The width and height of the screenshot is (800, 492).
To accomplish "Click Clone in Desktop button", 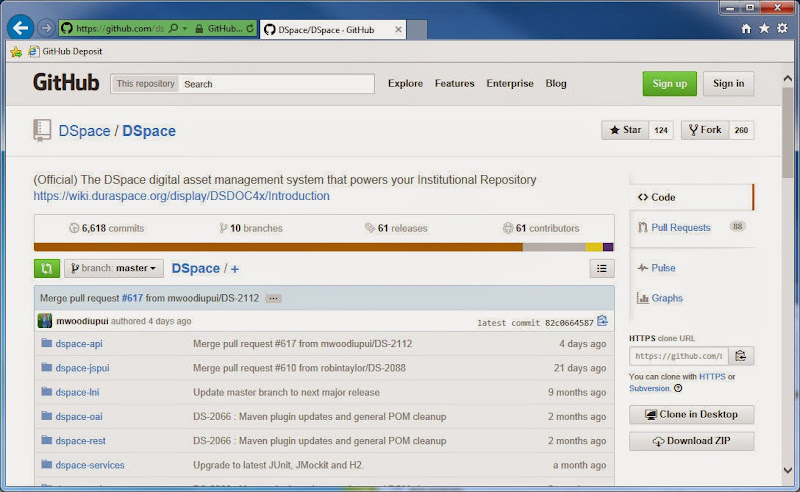I will [x=691, y=414].
